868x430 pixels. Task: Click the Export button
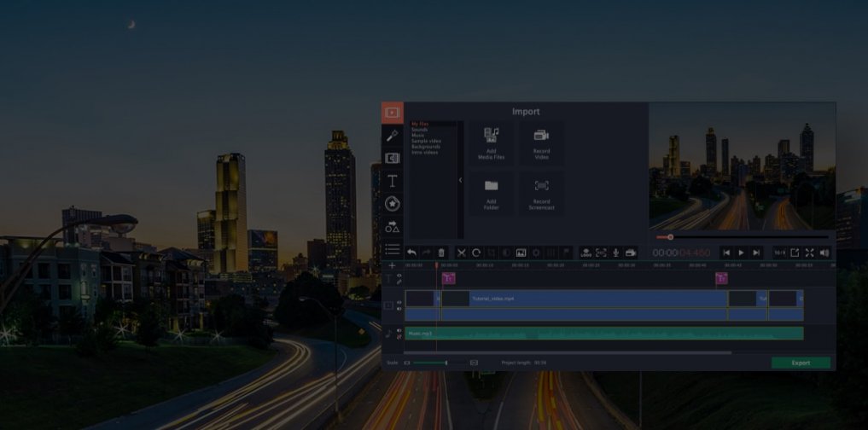(801, 363)
